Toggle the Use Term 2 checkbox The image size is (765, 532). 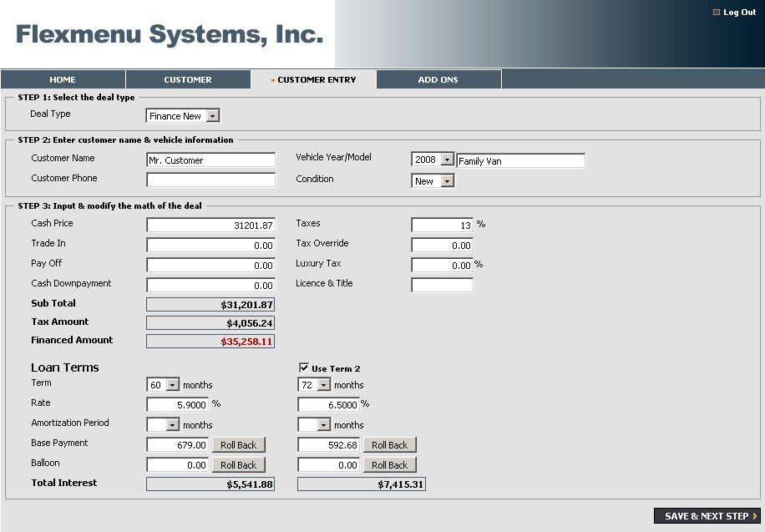pos(303,367)
